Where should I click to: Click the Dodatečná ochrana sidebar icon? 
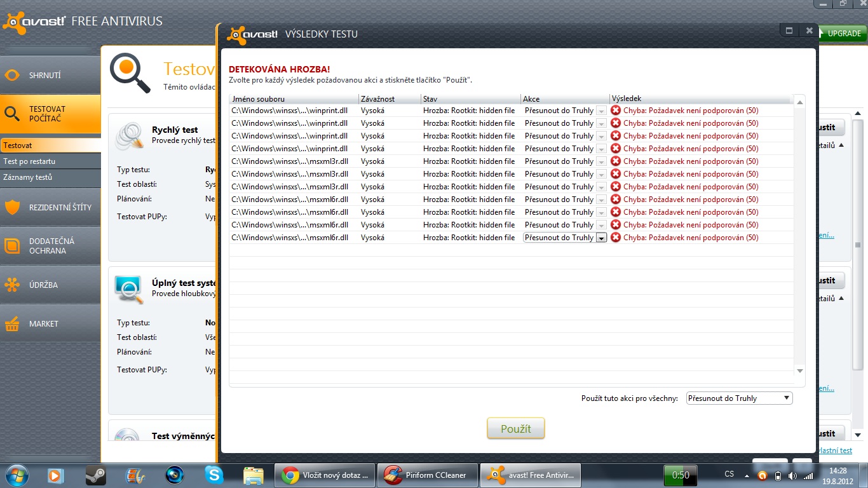(x=12, y=246)
